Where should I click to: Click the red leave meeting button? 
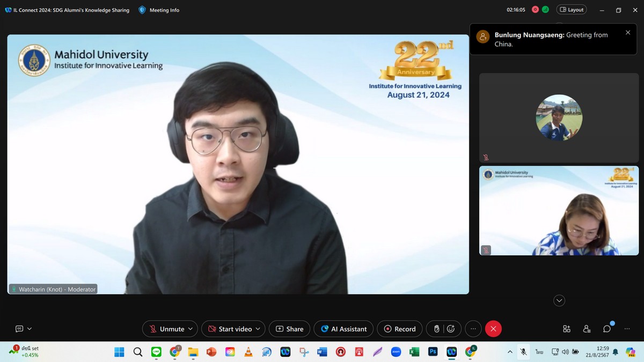(493, 329)
